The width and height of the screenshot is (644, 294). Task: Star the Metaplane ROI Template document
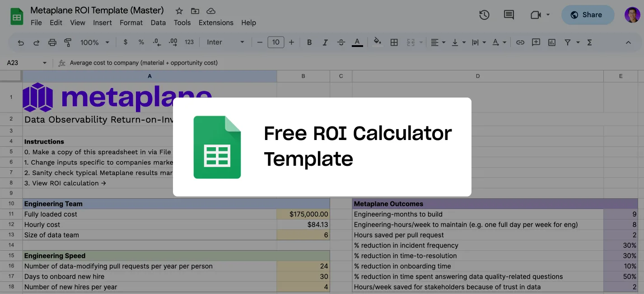coord(179,10)
